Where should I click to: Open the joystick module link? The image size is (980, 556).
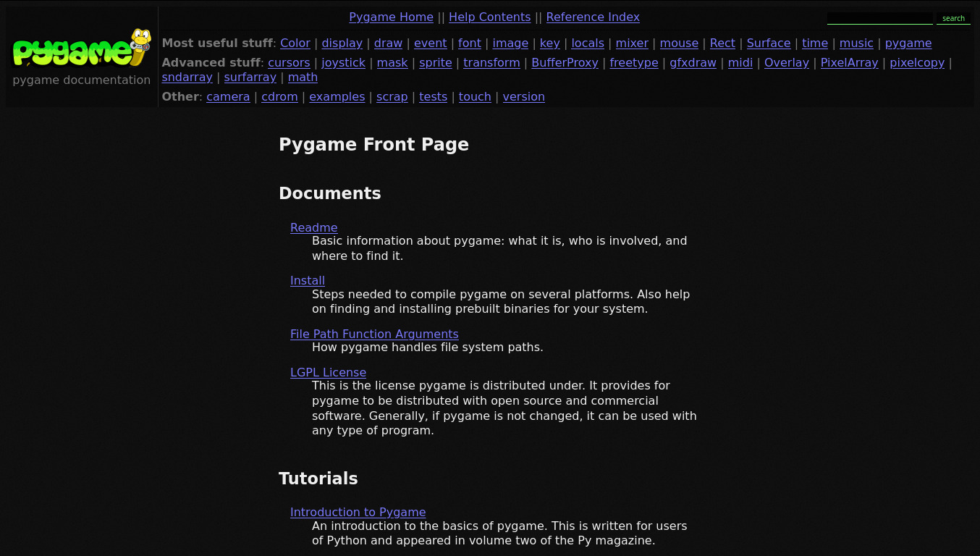(x=343, y=63)
